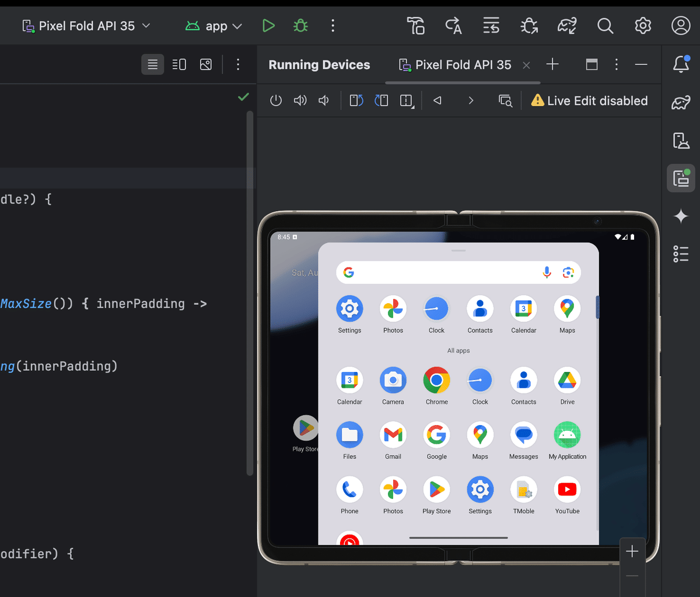The image size is (700, 597).
Task: Sync project with Gradle elephant icon
Action: click(x=567, y=26)
